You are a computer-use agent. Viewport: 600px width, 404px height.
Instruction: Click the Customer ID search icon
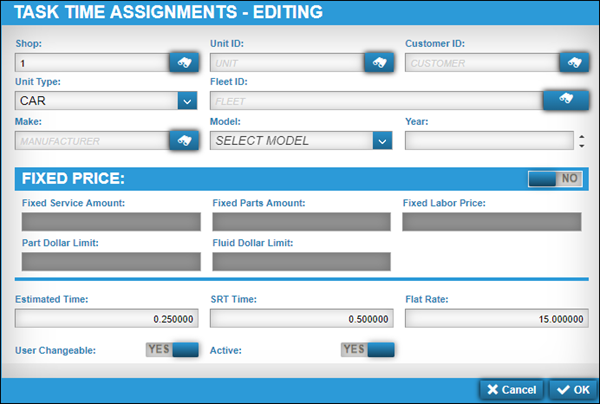[573, 62]
